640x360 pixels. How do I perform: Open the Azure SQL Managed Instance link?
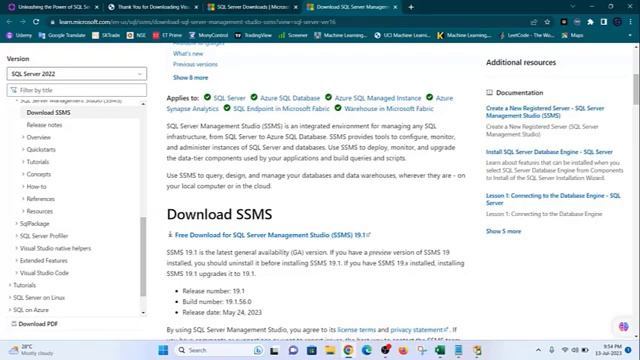tap(378, 98)
